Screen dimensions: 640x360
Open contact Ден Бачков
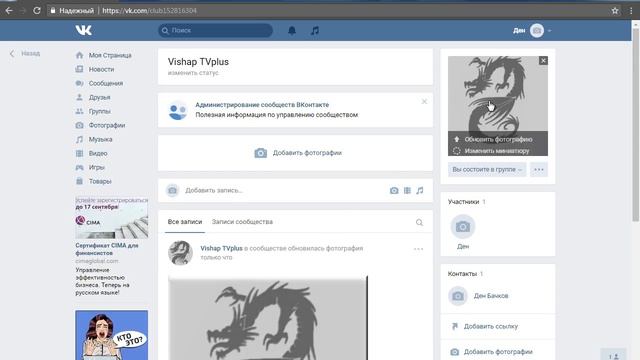tap(491, 296)
